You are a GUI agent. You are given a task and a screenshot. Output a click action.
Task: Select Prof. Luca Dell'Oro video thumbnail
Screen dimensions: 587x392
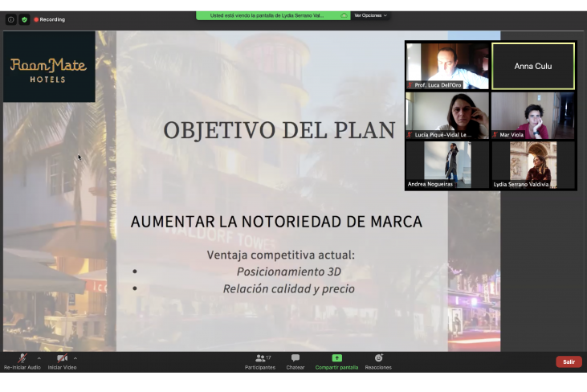(x=447, y=66)
